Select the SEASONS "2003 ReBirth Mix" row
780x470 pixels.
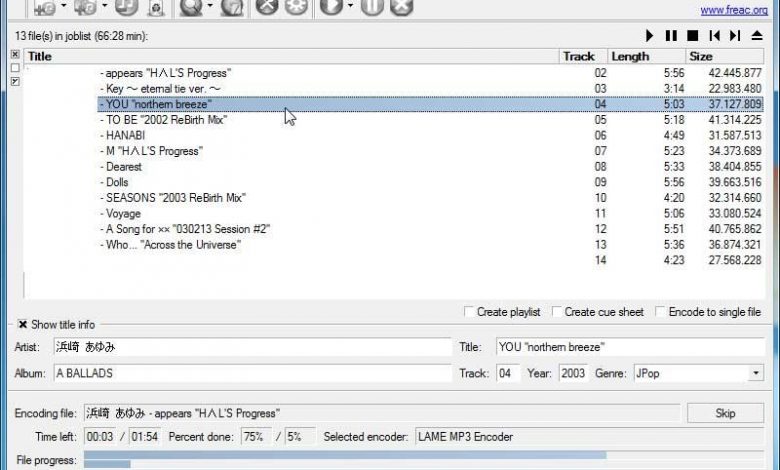click(x=430, y=197)
